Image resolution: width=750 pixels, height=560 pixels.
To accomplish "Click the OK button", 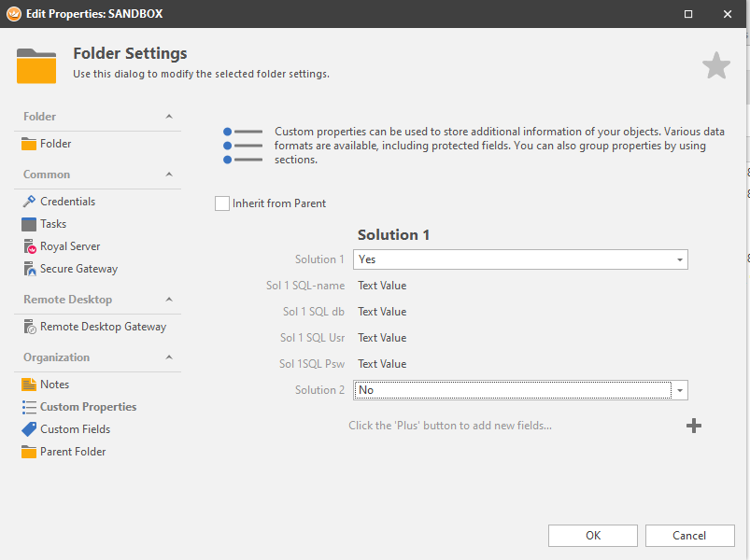I will point(592,536).
